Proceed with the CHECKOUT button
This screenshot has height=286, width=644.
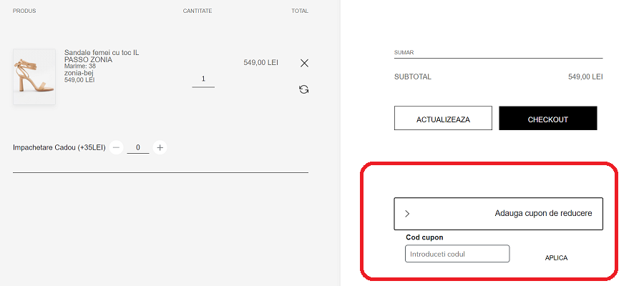click(547, 119)
